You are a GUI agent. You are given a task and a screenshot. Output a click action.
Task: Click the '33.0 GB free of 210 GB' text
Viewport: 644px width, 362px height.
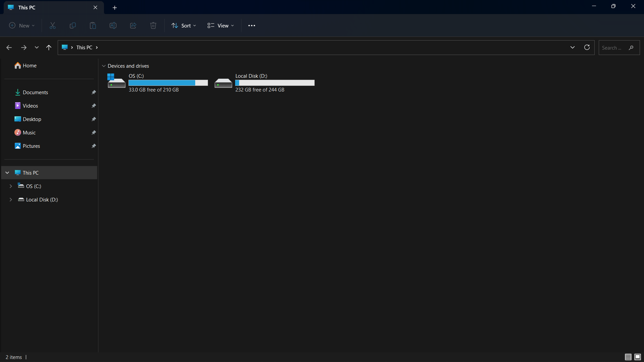(154, 90)
